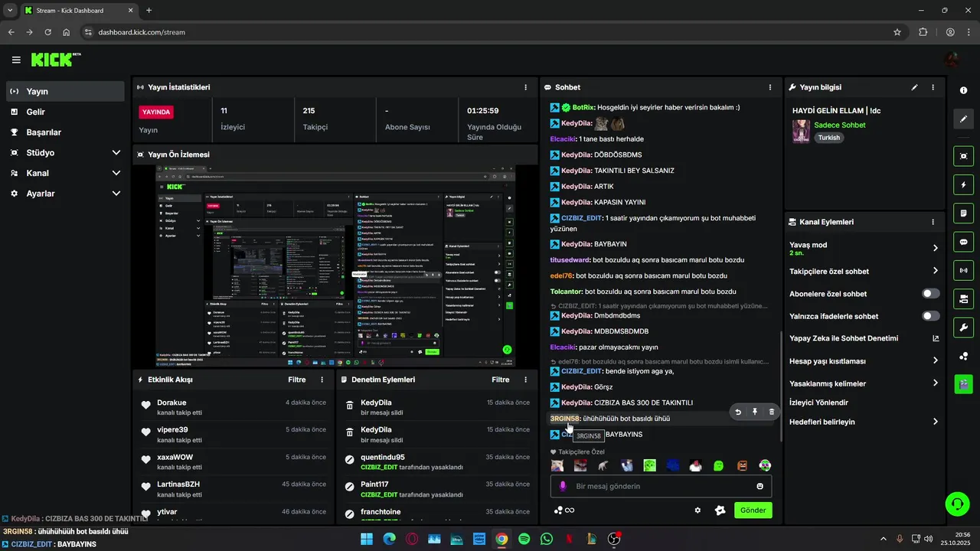Click the green clip icon in the right rail
This screenshot has width=980, height=551.
click(x=963, y=384)
